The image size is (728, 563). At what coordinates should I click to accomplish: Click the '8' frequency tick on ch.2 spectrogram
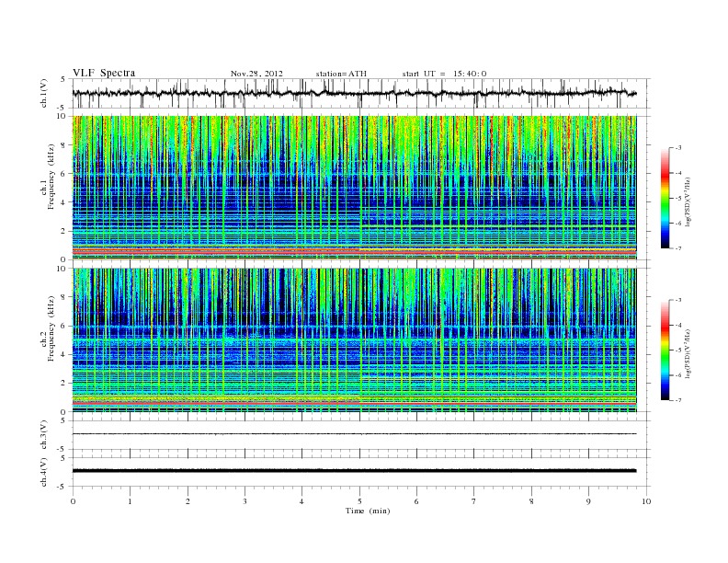coord(64,297)
